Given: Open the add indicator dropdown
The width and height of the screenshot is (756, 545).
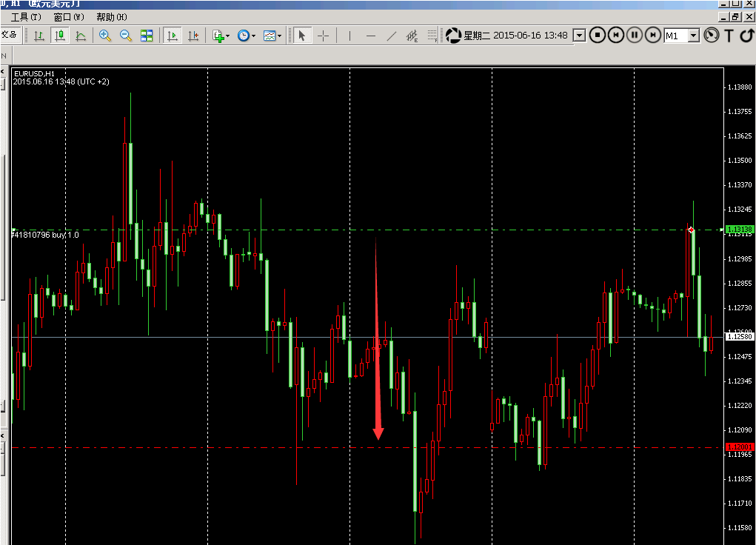Looking at the screenshot, I should (x=221, y=36).
